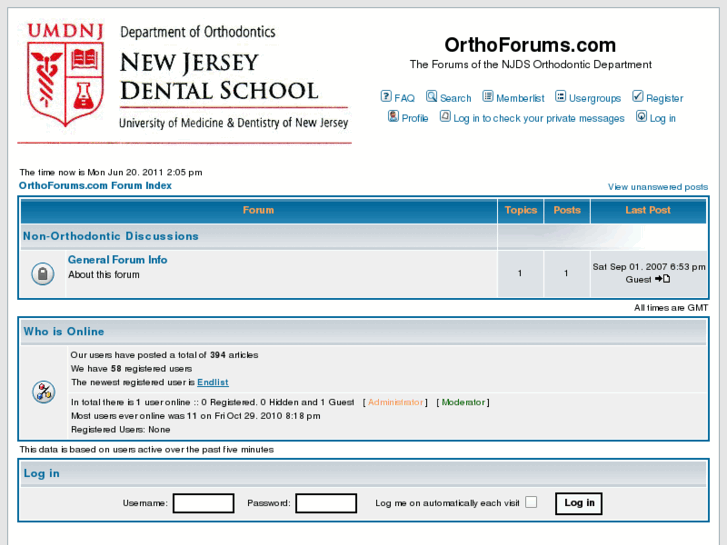727x545 pixels.
Task: Click the 'All times are GMT' text
Action: pos(671,308)
